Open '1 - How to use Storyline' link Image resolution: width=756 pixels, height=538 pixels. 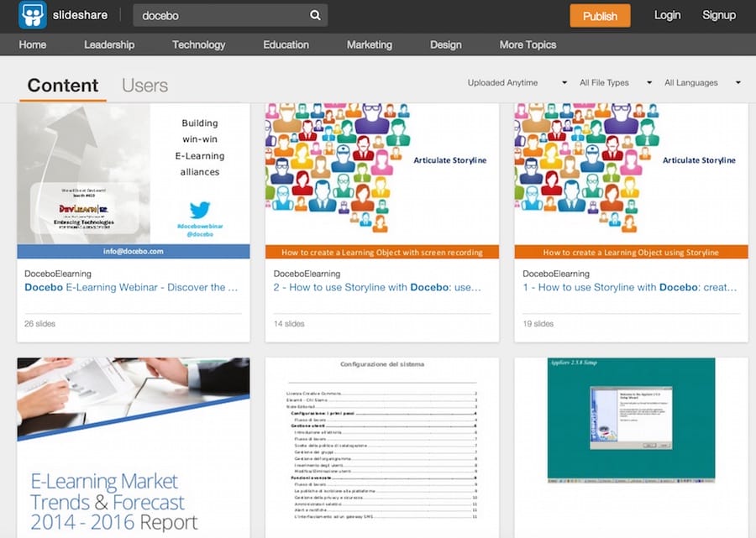tap(630, 288)
